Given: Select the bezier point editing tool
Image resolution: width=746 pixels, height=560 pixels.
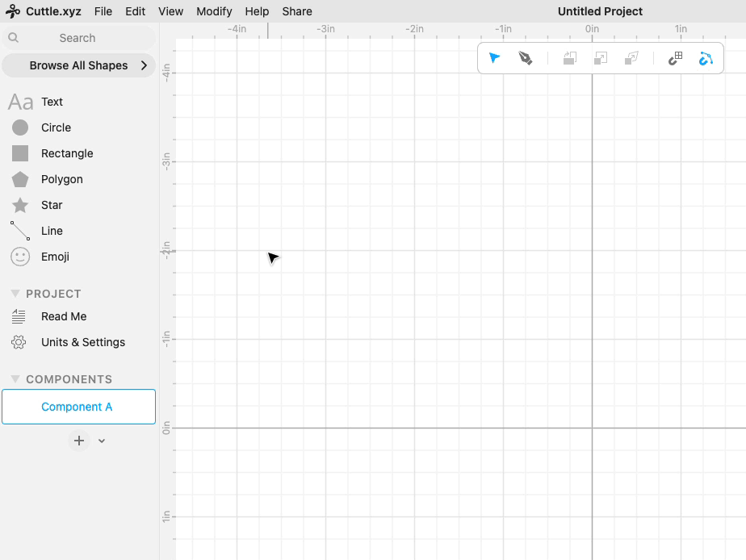Looking at the screenshot, I should coord(706,57).
